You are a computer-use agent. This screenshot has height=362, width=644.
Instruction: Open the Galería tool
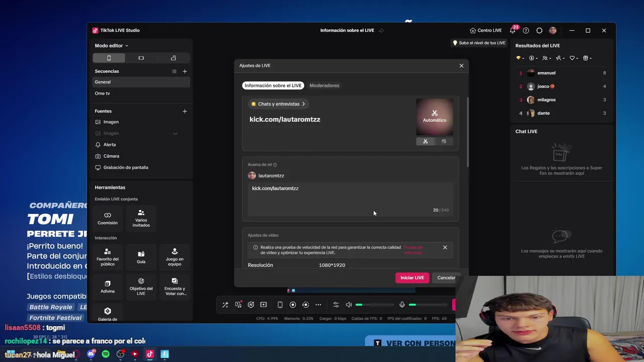(108, 314)
